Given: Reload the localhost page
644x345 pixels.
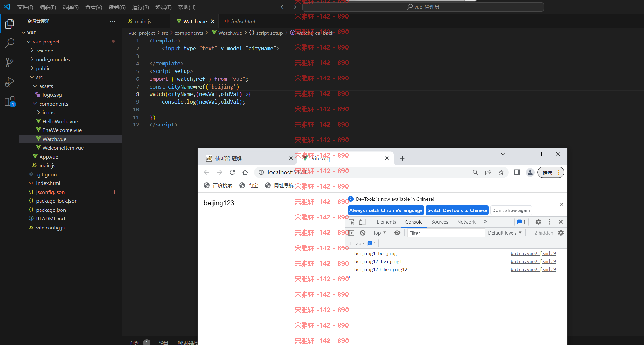Looking at the screenshot, I should coord(232,172).
